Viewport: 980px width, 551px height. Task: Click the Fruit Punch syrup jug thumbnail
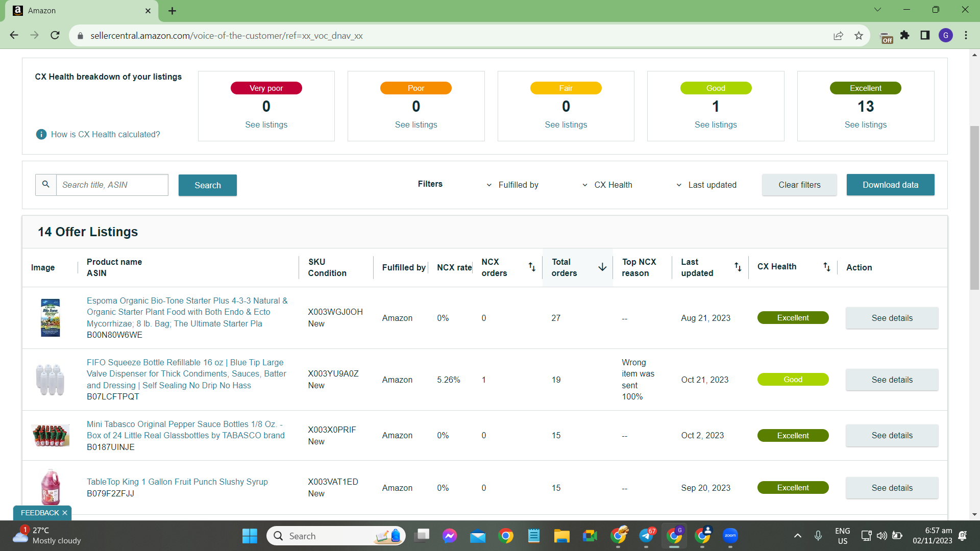pyautogui.click(x=50, y=487)
